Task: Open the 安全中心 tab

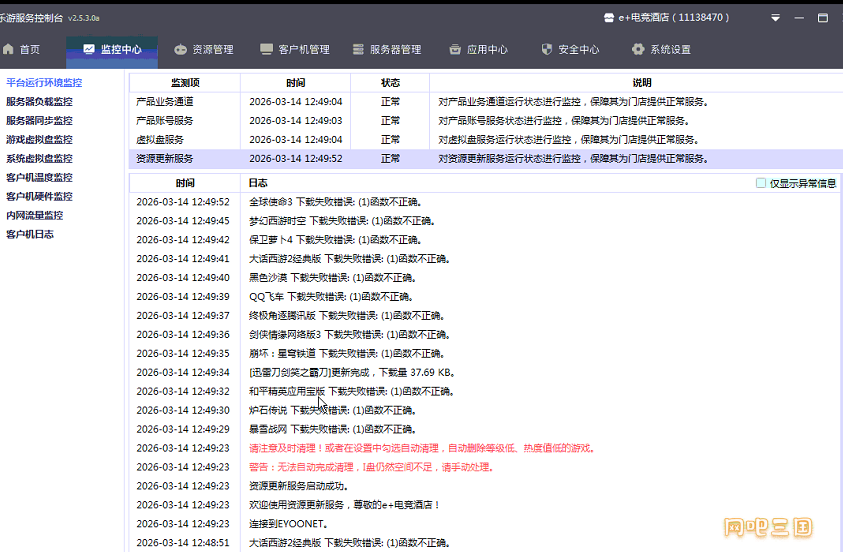Action: pos(570,49)
